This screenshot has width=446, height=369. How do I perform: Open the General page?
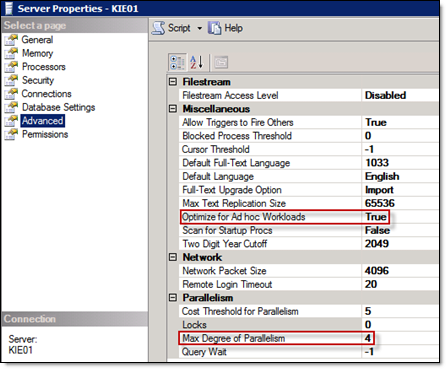(x=37, y=40)
